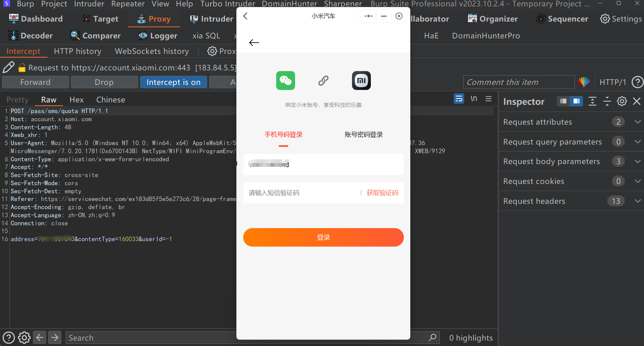Click the WeChat logo in the login page
The height and width of the screenshot is (346, 644).
(x=286, y=81)
